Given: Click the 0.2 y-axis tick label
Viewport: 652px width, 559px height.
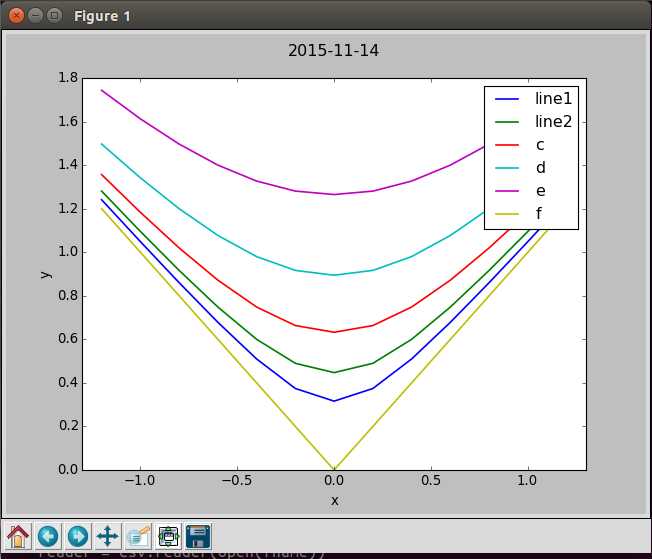Looking at the screenshot, I should pyautogui.click(x=68, y=426).
